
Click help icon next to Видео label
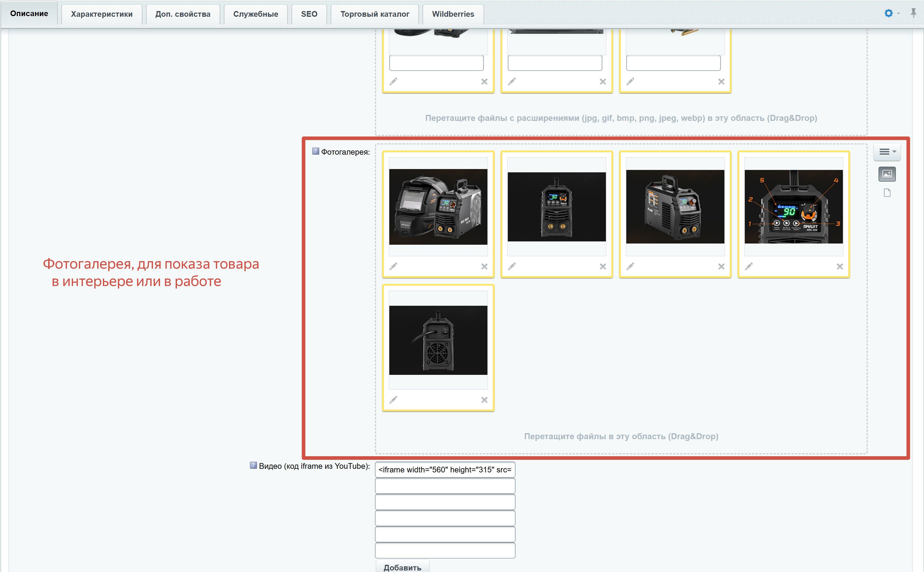point(253,465)
